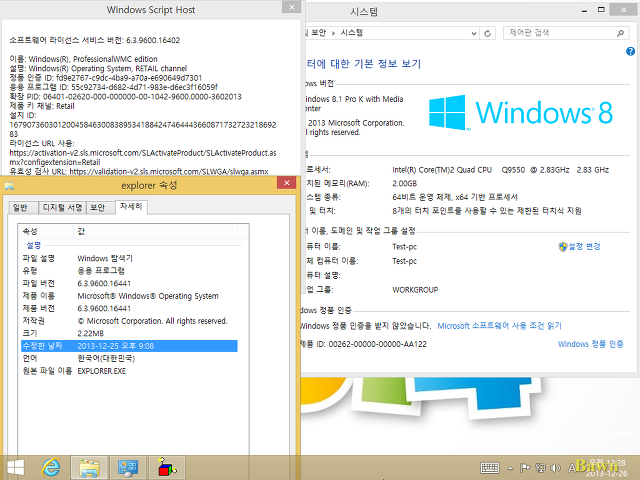Click the 64비트 운영 체제 system type value
Image resolution: width=640 pixels, height=480 pixels.
pyautogui.click(x=455, y=197)
